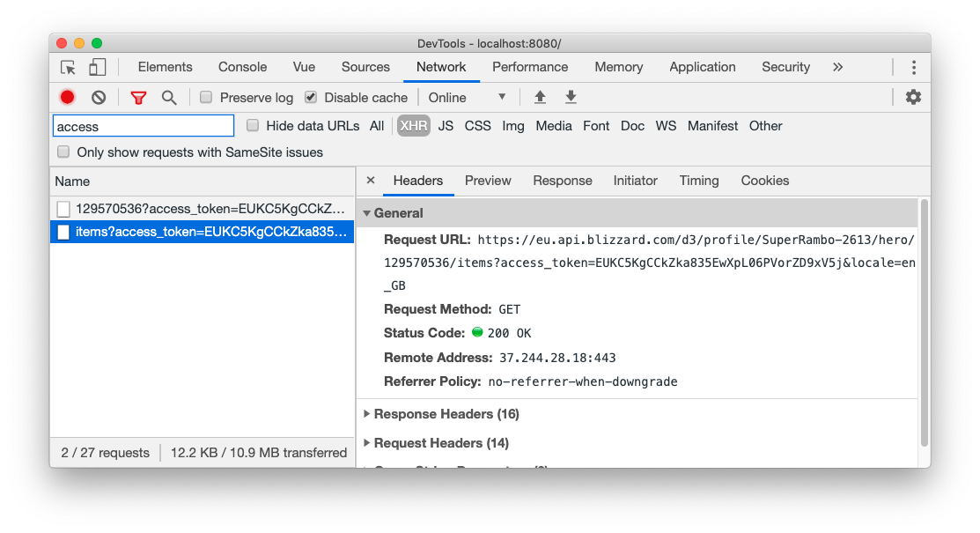The width and height of the screenshot is (980, 533).
Task: Activate the inspect element picker icon
Action: [x=68, y=68]
